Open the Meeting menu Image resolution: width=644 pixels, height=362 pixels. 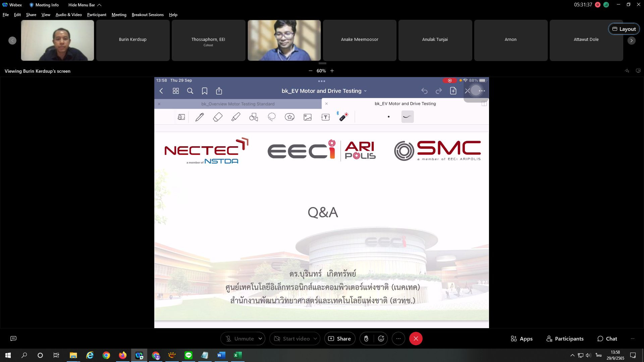(119, 15)
